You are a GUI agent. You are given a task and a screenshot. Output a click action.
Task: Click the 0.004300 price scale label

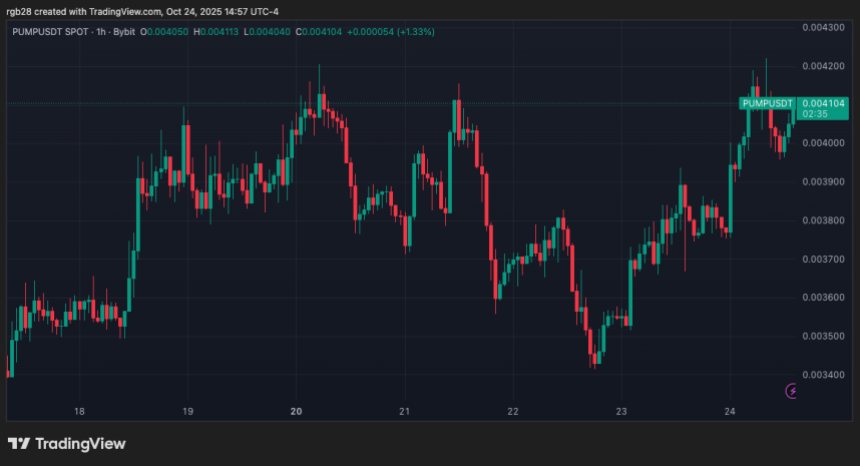pyautogui.click(x=823, y=27)
